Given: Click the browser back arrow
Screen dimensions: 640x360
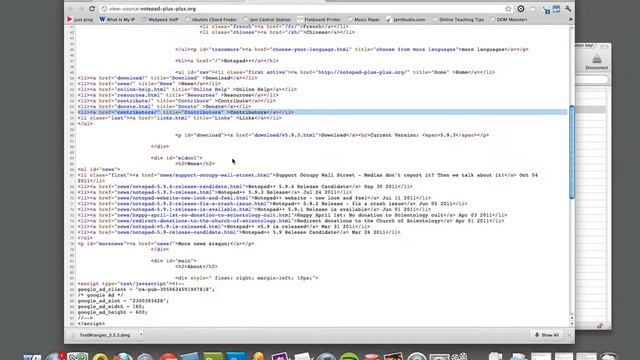Looking at the screenshot, I should 71,9.
